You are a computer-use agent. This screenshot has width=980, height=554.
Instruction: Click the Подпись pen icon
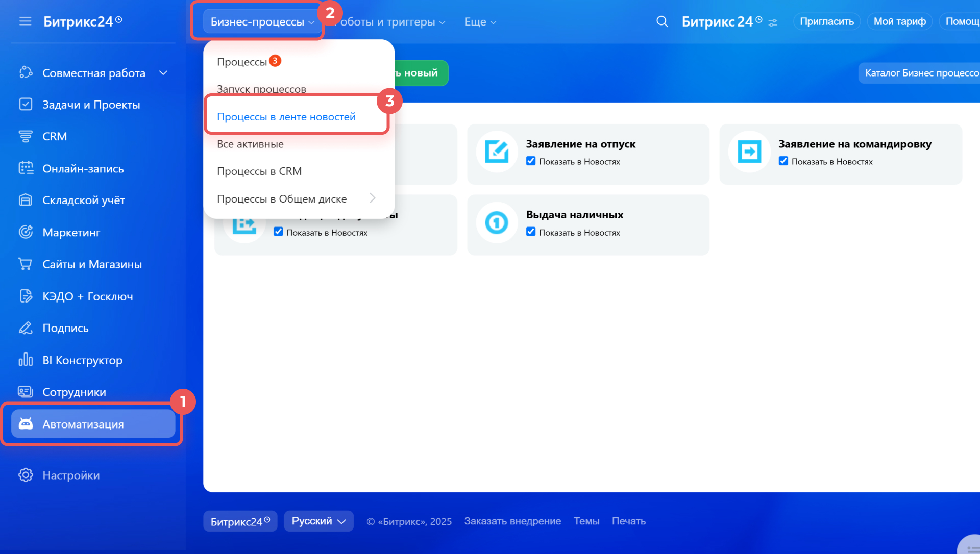(26, 328)
